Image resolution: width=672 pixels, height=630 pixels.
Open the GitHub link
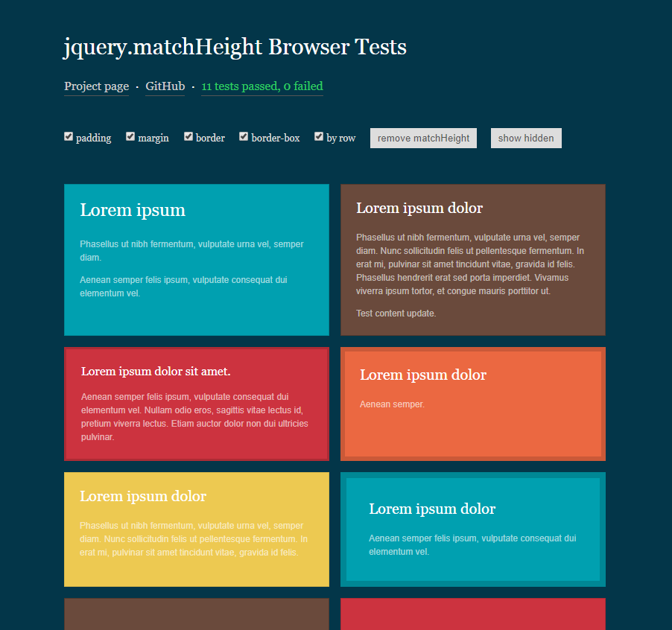click(165, 86)
